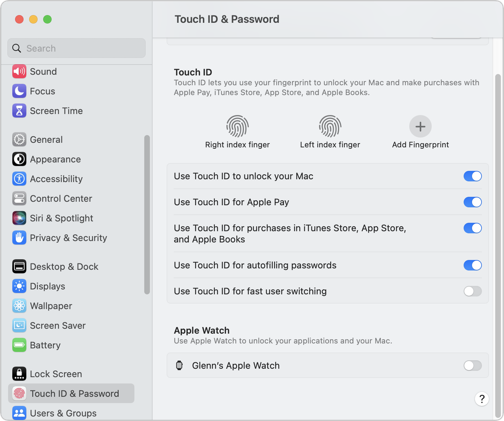Click the Screen Time hourglass icon
The height and width of the screenshot is (421, 504).
pos(19,111)
